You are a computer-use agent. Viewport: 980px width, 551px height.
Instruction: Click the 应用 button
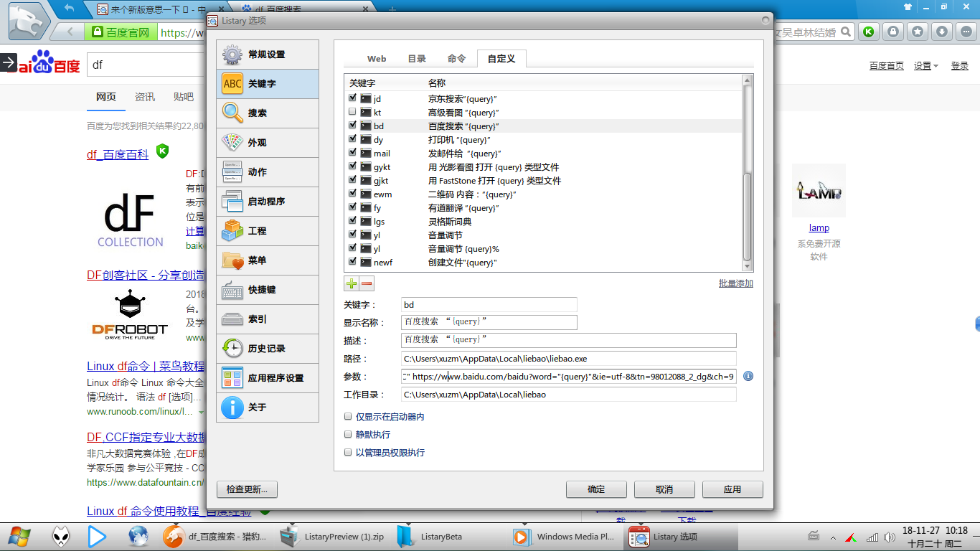[732, 489]
